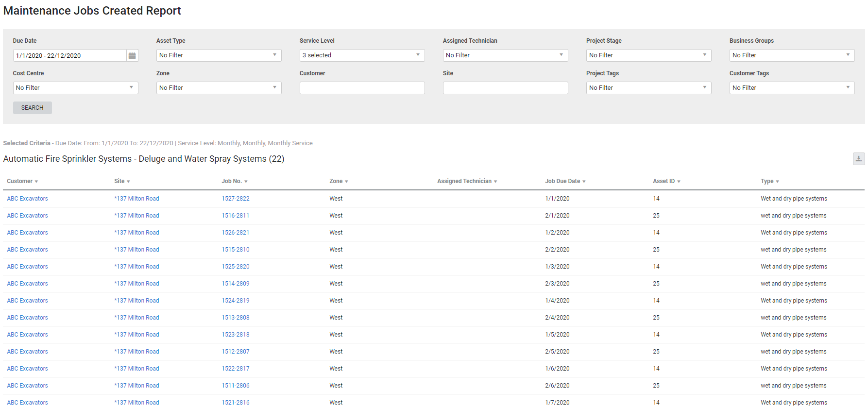Open the Assigned Technician filter dropdown
The width and height of the screenshot is (868, 407).
(x=505, y=55)
